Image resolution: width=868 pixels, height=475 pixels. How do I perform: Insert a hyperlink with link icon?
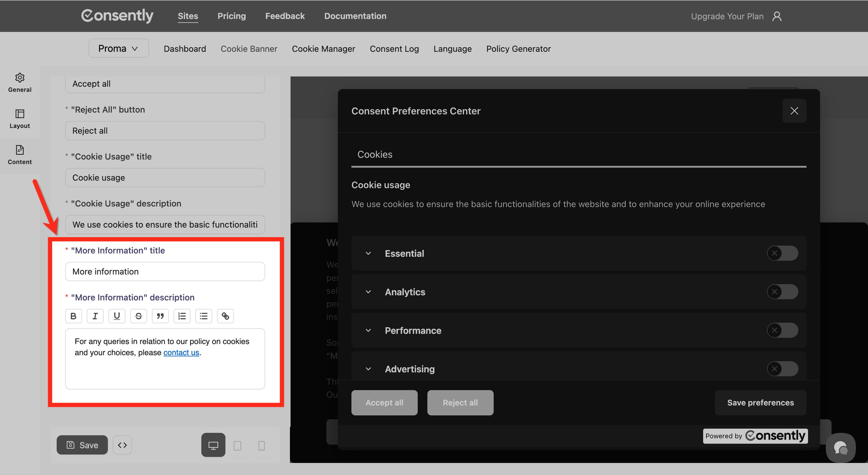[x=225, y=316]
